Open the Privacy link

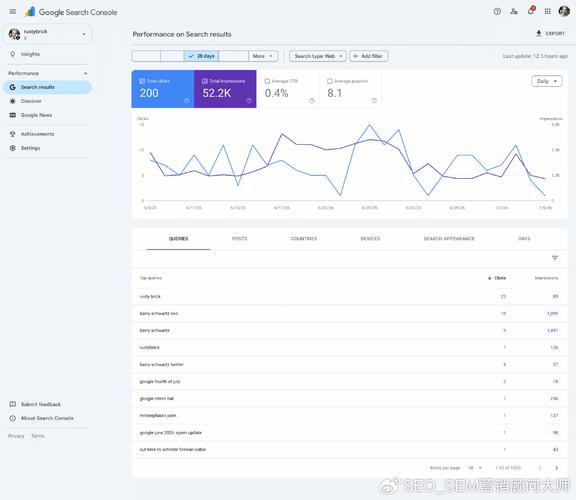pyautogui.click(x=16, y=436)
